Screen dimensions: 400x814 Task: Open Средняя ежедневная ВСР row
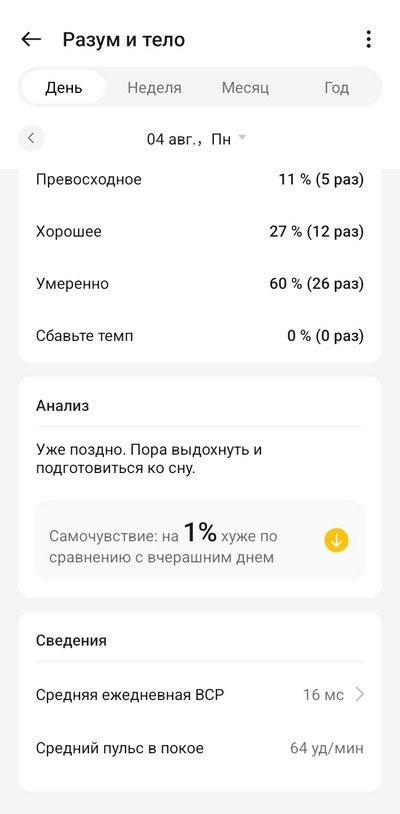[200, 695]
